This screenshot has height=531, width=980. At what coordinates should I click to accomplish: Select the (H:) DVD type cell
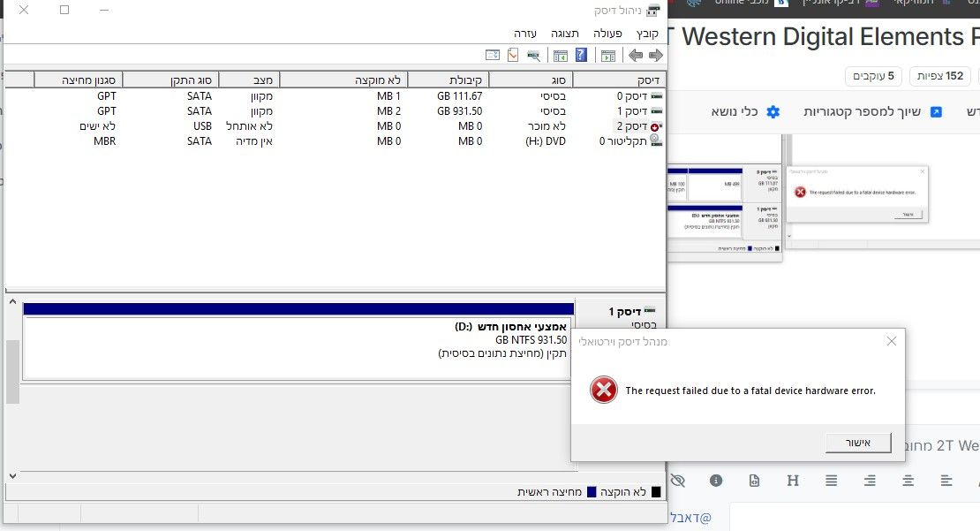coord(545,140)
